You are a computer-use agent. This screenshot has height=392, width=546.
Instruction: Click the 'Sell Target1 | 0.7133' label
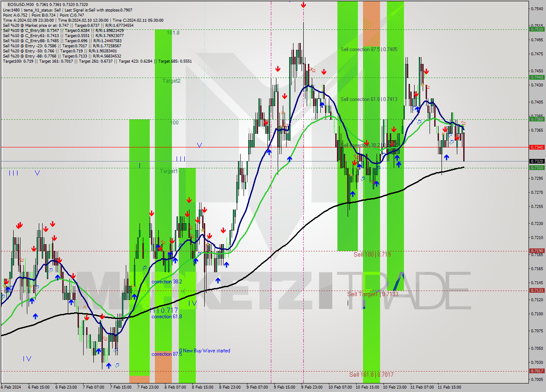tap(373, 294)
